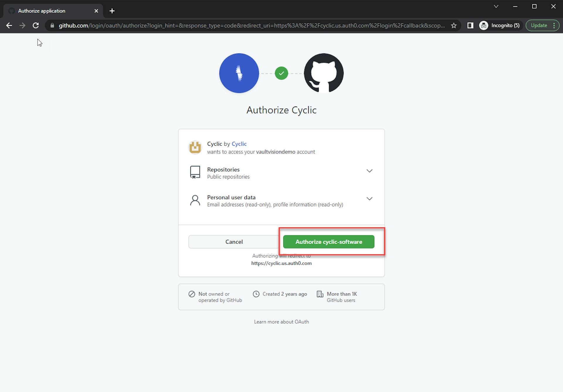563x392 pixels.
Task: Bookmark this page via the star icon
Action: point(454,26)
